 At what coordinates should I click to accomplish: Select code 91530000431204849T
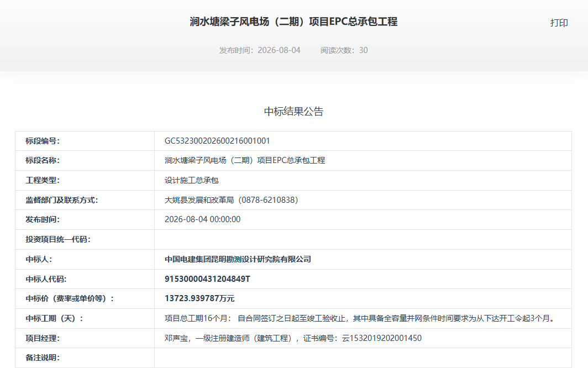click(x=207, y=279)
